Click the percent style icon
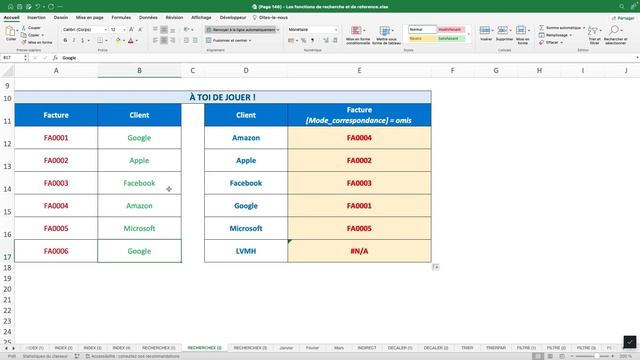The width and height of the screenshot is (640, 360). point(303,40)
